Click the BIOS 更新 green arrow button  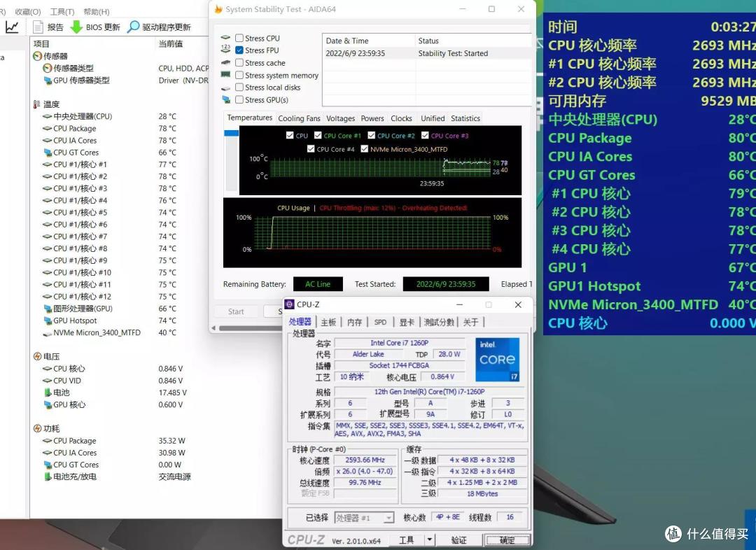[x=95, y=27]
